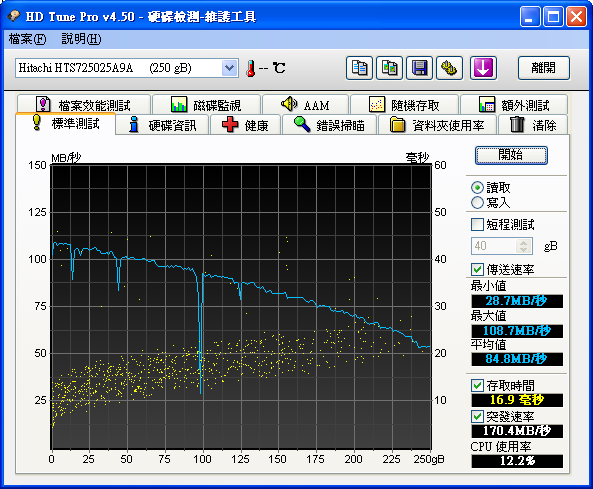Click the 離開 exit button
593x489 pixels.
pos(543,68)
